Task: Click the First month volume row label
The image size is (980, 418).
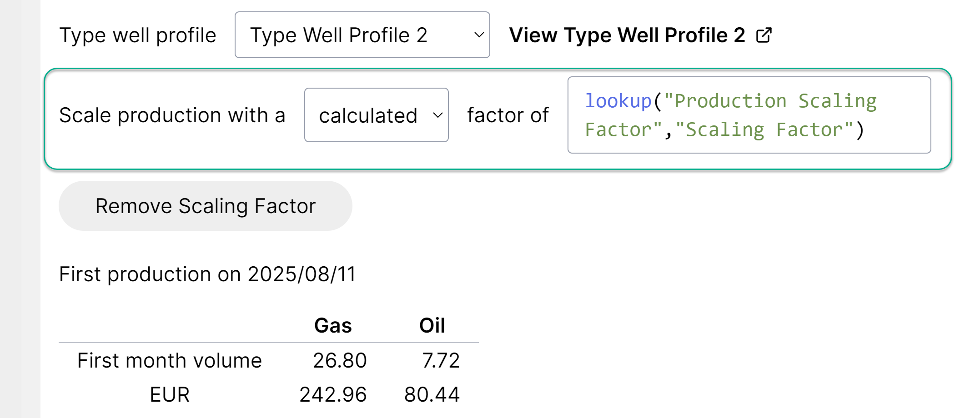Action: tap(169, 360)
